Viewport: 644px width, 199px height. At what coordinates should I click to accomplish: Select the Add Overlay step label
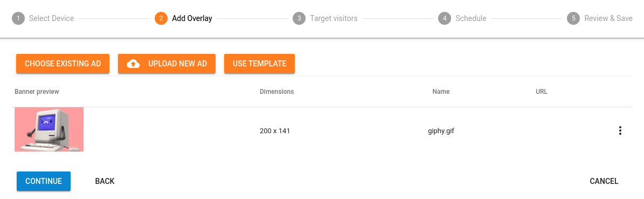(x=192, y=18)
